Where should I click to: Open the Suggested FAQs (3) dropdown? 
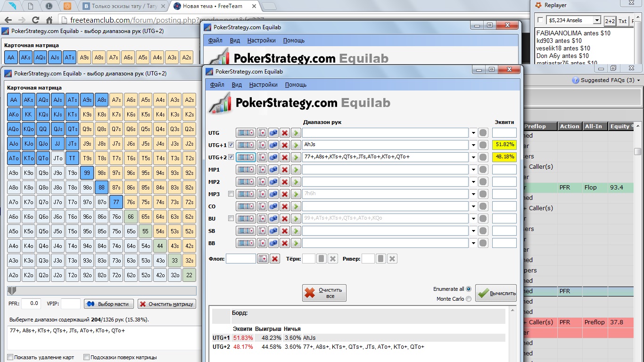click(x=607, y=80)
